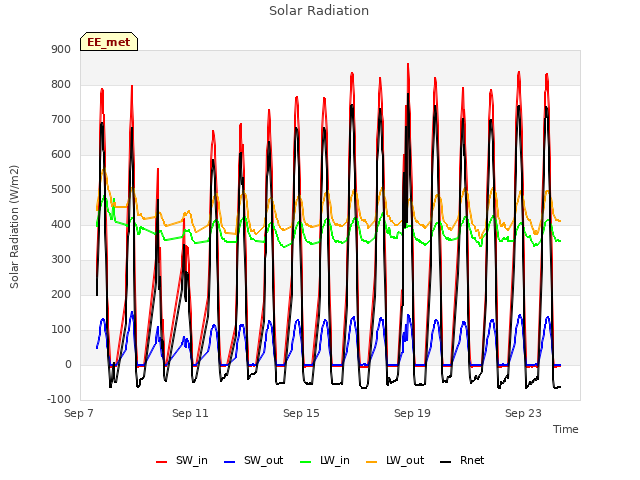Click the 300 y-axis tick label

(x=61, y=260)
